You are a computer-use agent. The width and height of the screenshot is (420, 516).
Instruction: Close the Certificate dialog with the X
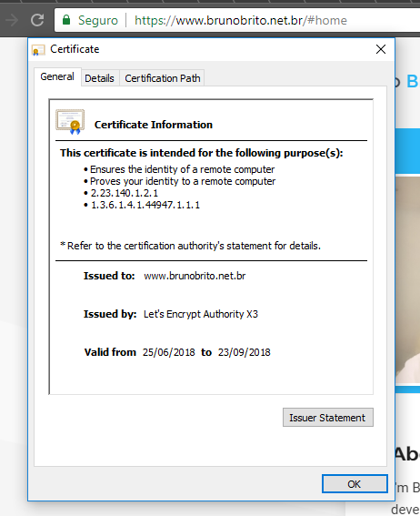coord(381,49)
